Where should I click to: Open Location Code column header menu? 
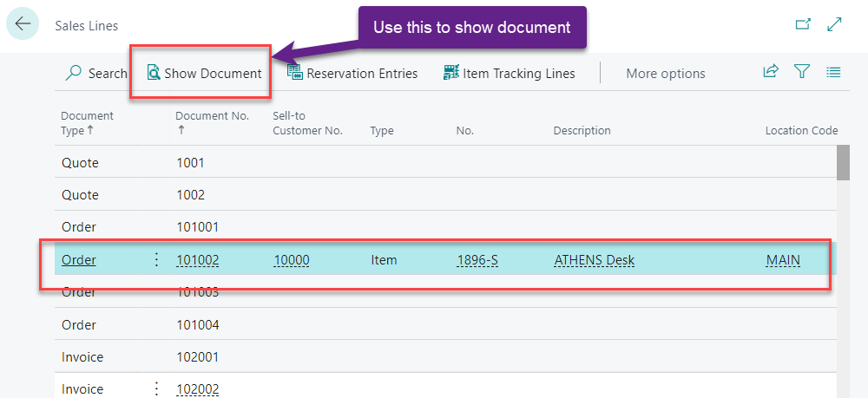click(x=800, y=131)
